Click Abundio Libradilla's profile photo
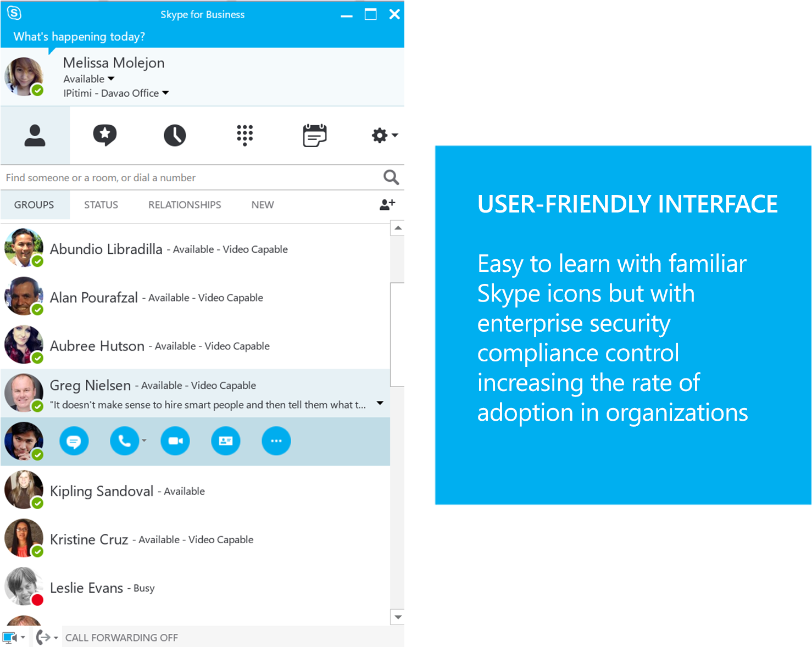 click(24, 248)
